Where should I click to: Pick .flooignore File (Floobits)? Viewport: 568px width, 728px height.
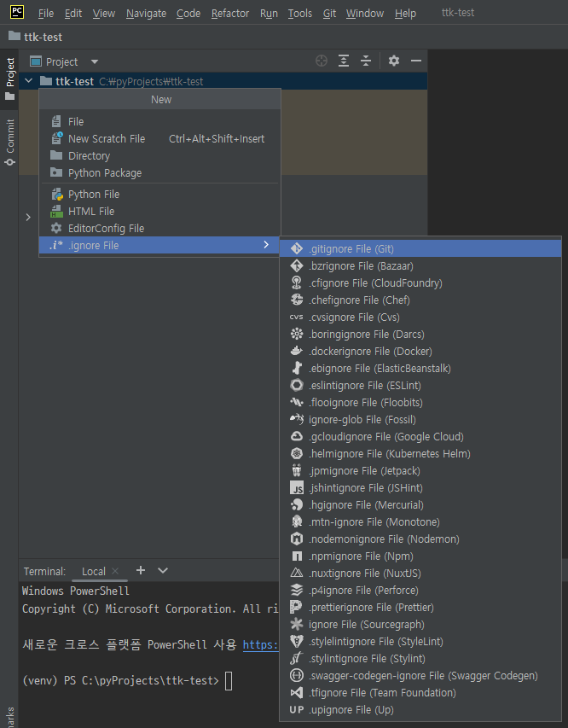pos(420,403)
